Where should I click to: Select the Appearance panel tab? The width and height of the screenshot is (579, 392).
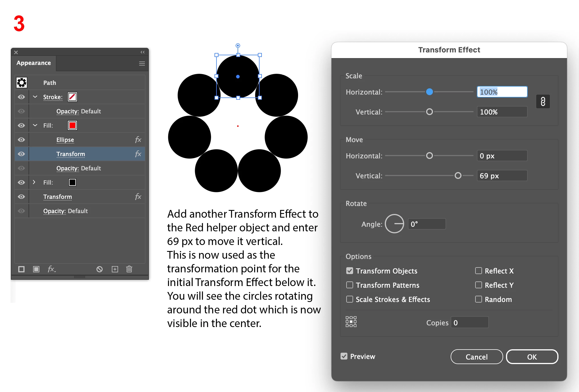click(x=34, y=63)
